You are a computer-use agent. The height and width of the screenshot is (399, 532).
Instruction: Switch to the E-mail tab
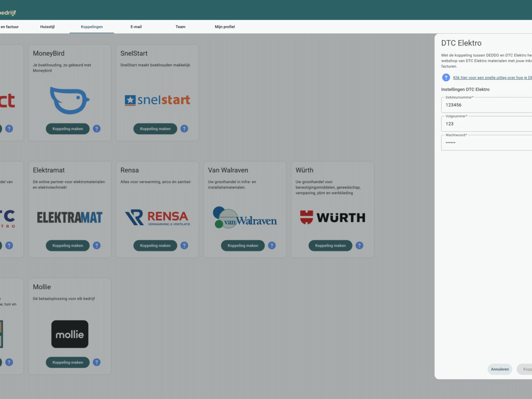136,27
